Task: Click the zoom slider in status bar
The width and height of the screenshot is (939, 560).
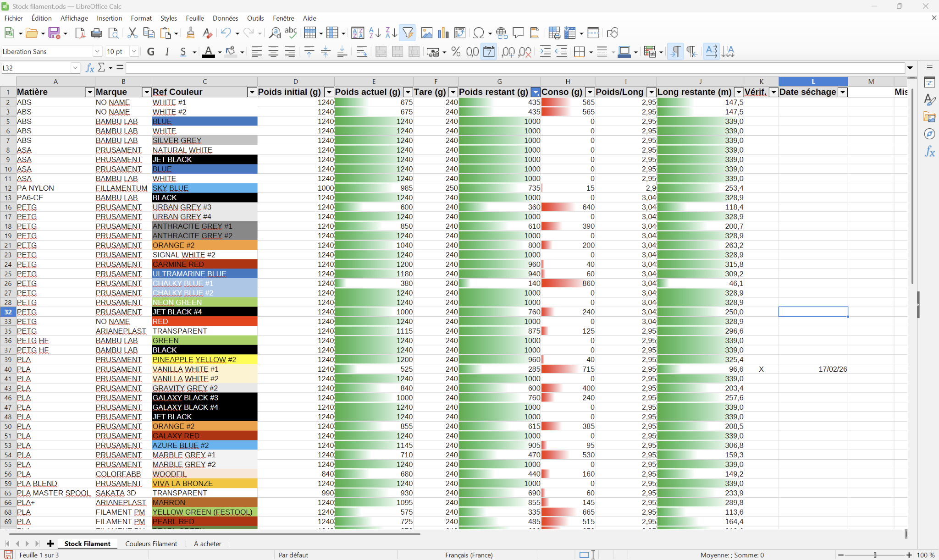Action: (875, 555)
